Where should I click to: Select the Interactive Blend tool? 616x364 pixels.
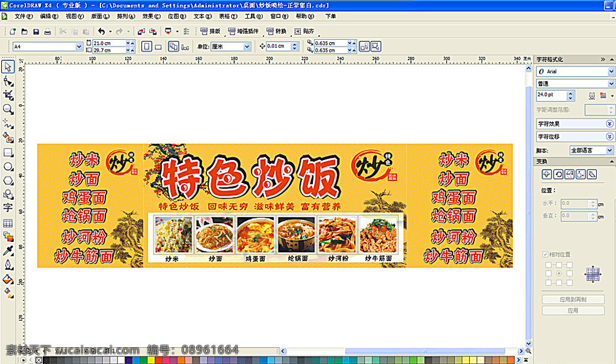click(8, 237)
